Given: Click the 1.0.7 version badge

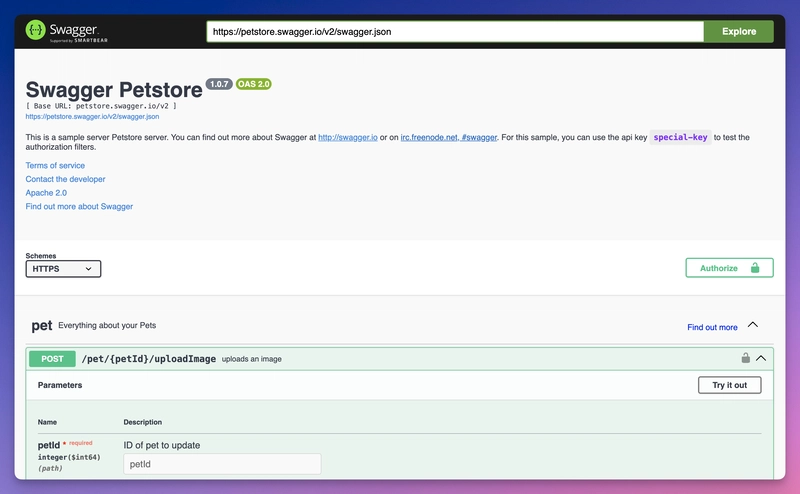Looking at the screenshot, I should click(219, 84).
